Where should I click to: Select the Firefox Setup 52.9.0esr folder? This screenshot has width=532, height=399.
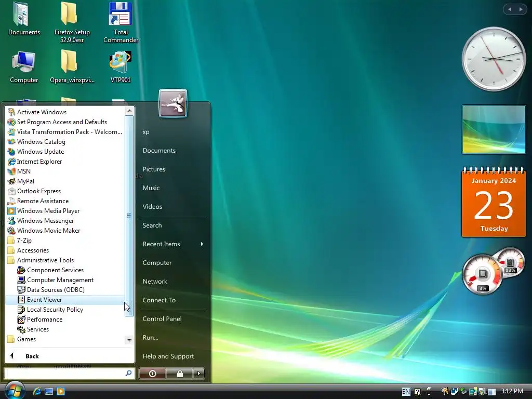point(72,22)
